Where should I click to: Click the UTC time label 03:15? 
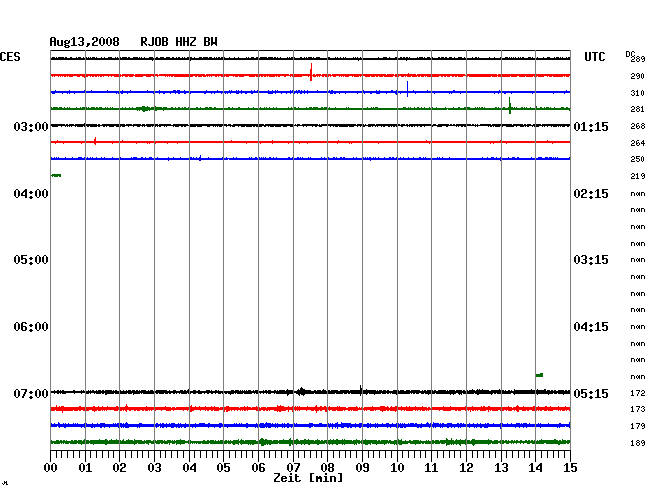[591, 260]
